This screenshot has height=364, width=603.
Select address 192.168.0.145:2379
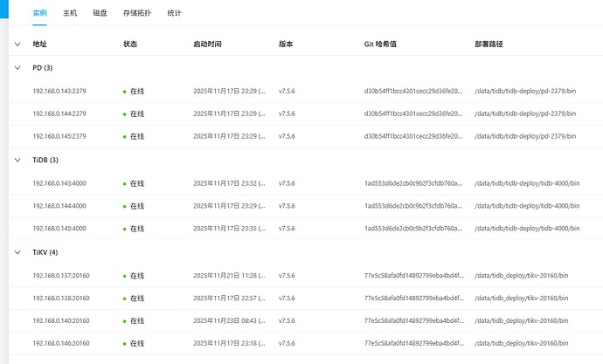click(59, 136)
